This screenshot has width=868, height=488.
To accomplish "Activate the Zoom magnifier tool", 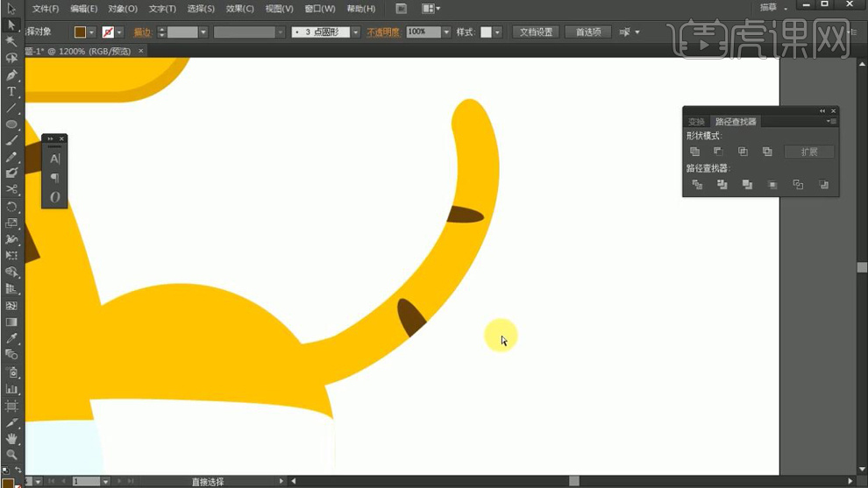I will [x=11, y=455].
